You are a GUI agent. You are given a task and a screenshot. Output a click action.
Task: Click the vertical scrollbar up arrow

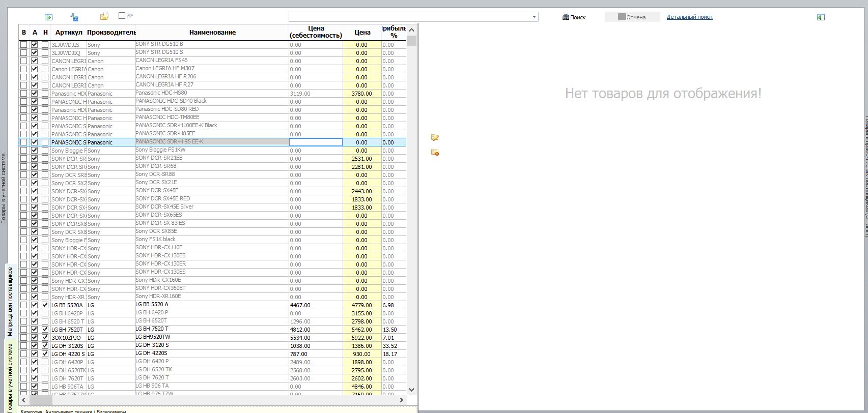pos(412,29)
